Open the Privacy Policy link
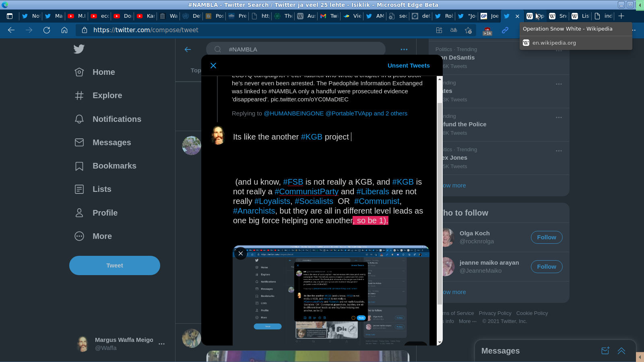This screenshot has width=644, height=362. coord(495,313)
